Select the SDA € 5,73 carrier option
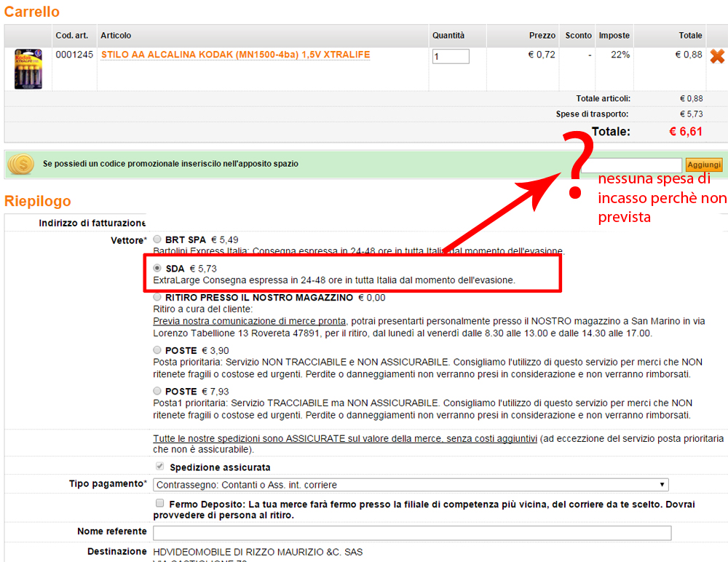Screen dimensions: 728x562 pos(157,268)
